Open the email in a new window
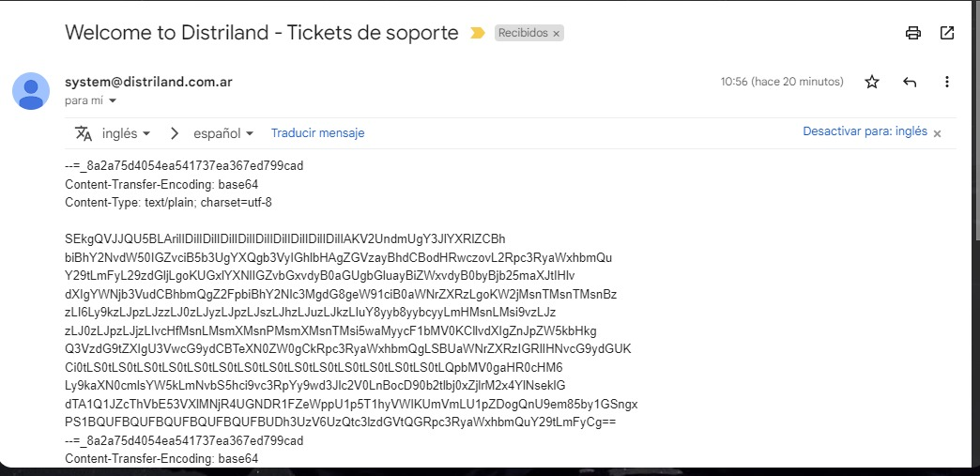980x476 pixels. 947,33
